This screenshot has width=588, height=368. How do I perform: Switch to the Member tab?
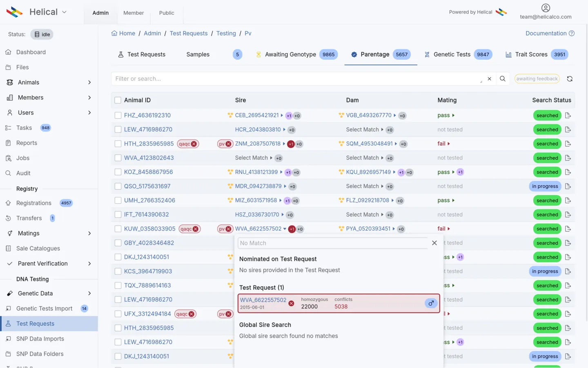pos(134,13)
